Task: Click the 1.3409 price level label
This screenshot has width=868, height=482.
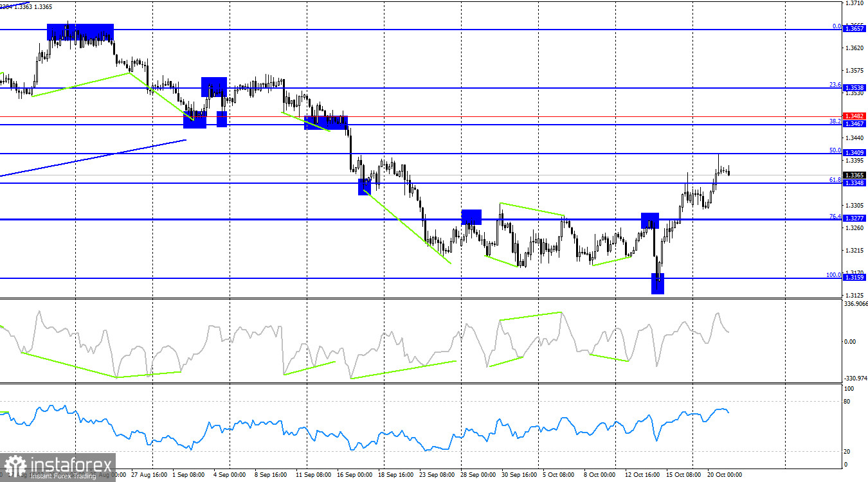Action: pyautogui.click(x=855, y=153)
